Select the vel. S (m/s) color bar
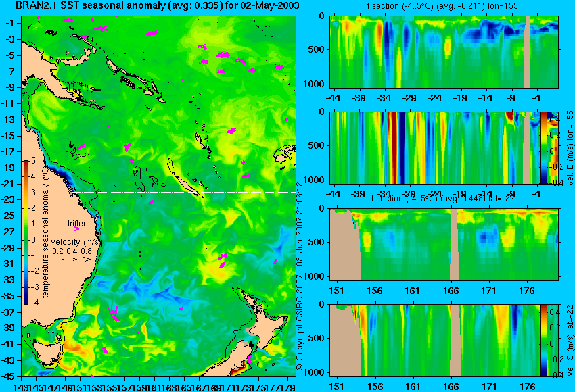This screenshot has height=392, width=575. [x=543, y=340]
